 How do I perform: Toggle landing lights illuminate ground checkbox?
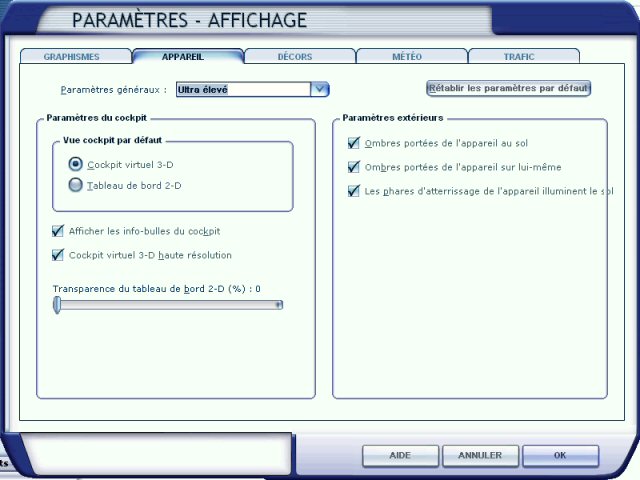tap(353, 191)
